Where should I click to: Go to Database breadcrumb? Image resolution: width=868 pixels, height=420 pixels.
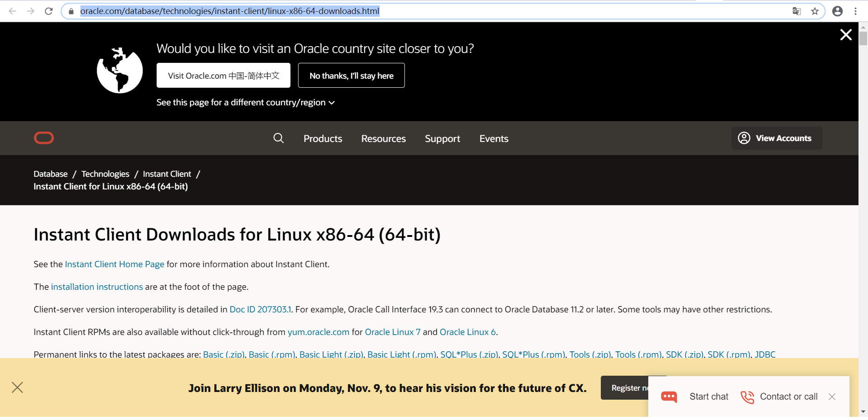click(x=51, y=174)
